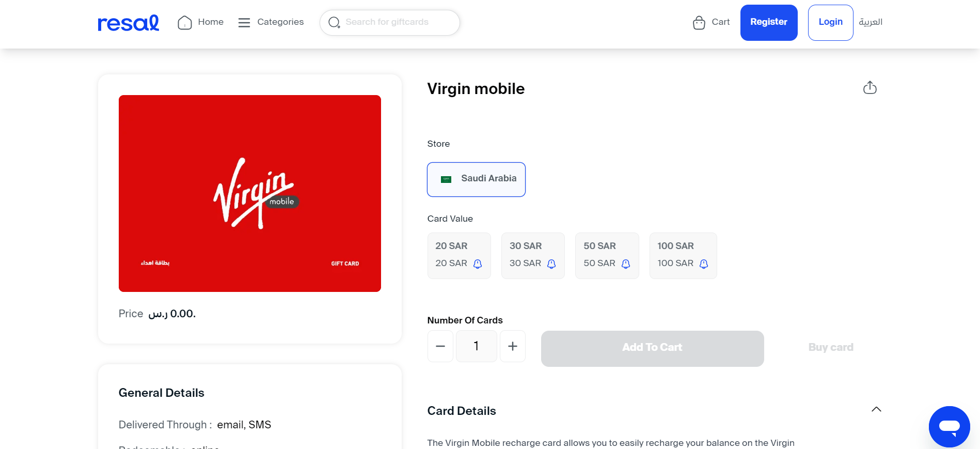Viewport: 980px width, 449px height.
Task: Collapse the Card Details section
Action: pos(876,409)
